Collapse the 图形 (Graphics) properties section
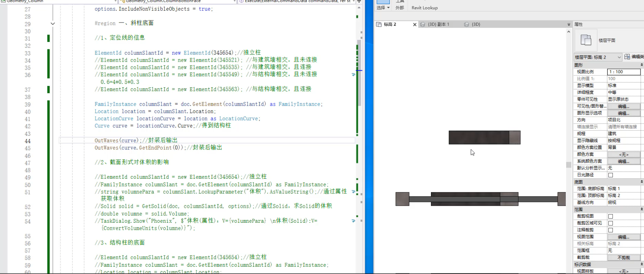The width and height of the screenshot is (644, 274). click(642, 65)
